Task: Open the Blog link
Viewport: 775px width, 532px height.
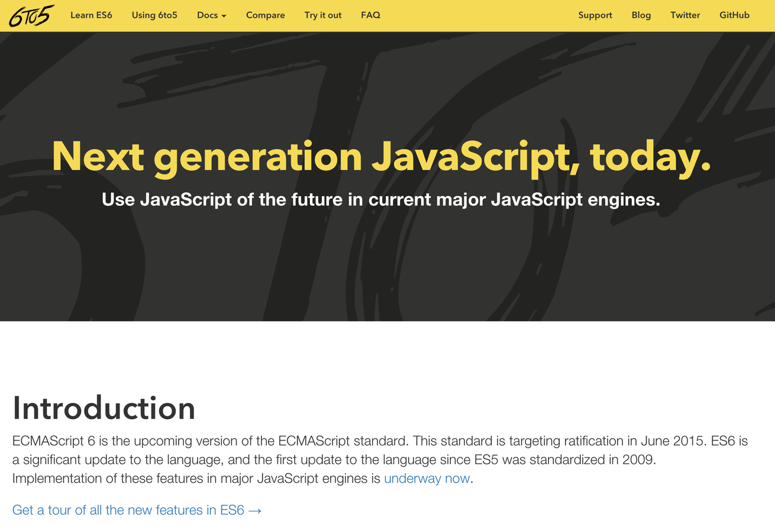Action: (x=641, y=15)
